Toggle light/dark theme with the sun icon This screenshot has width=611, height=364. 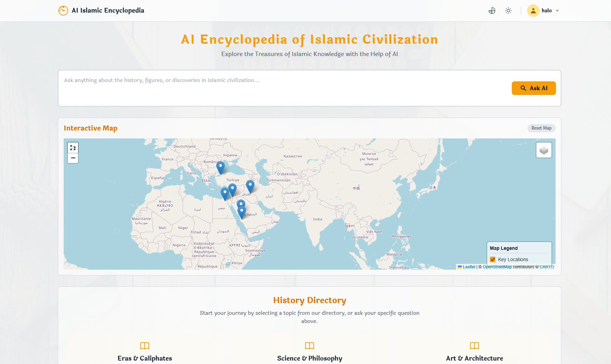click(508, 11)
